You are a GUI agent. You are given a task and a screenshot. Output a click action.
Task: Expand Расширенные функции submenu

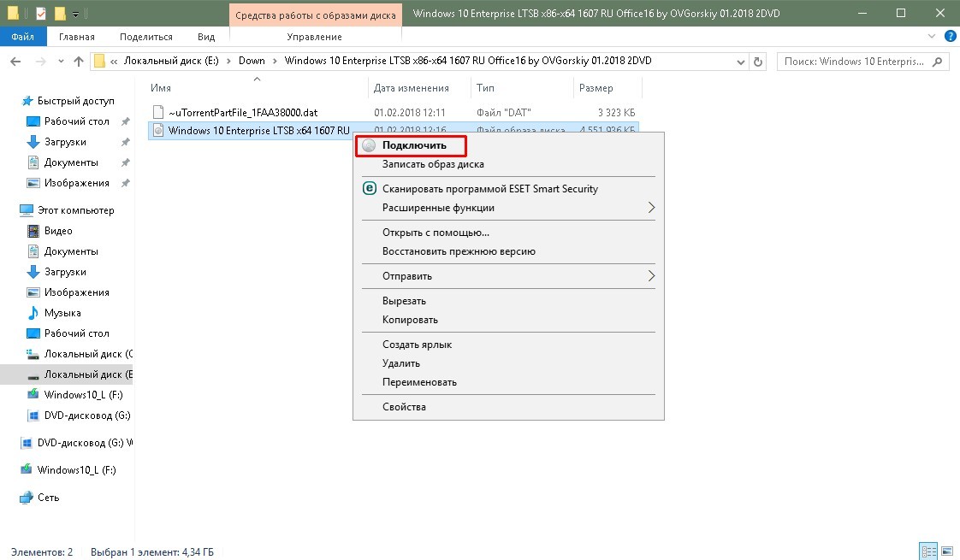[x=508, y=208]
